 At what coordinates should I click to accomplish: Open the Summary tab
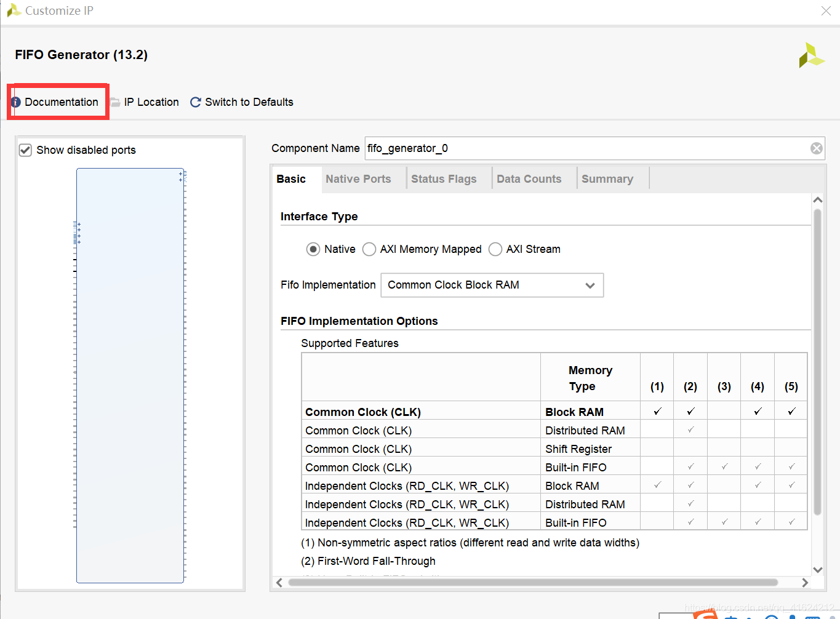[607, 179]
